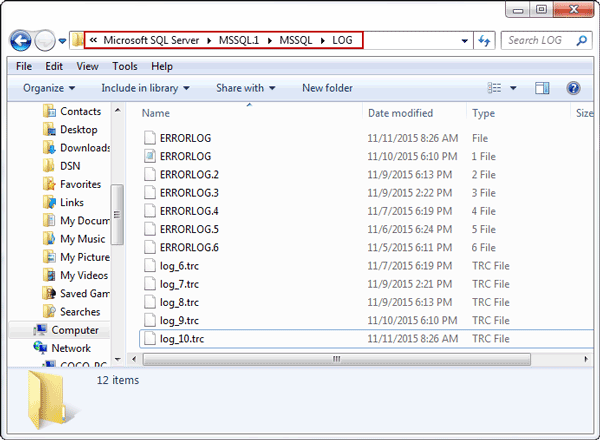The height and width of the screenshot is (440, 600).
Task: Select Favorites folder in navigation pane
Action: point(72,184)
